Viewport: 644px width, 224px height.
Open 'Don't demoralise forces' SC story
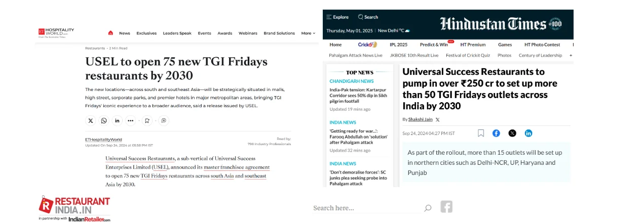tap(358, 177)
